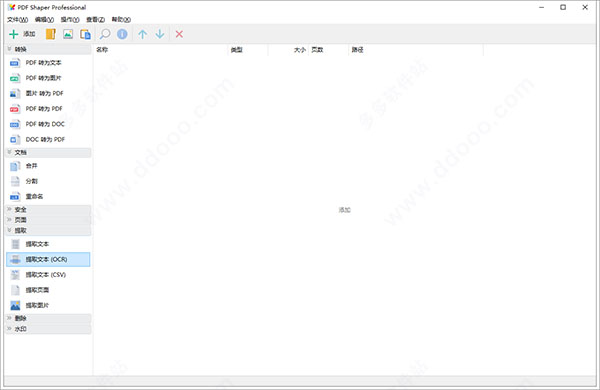600x390 pixels.
Task: Select the DOC 转为 PDF tool
Action: click(48, 139)
